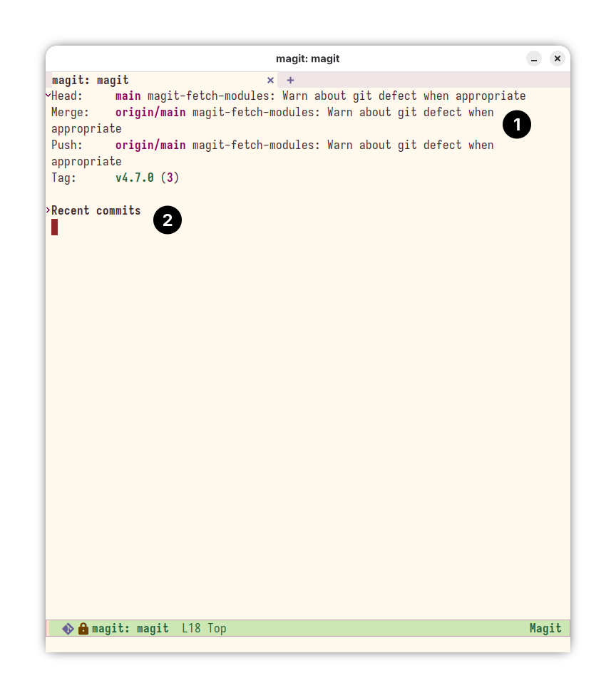The height and width of the screenshot is (698, 616).
Task: Click the 'Tag:' label
Action: point(63,178)
